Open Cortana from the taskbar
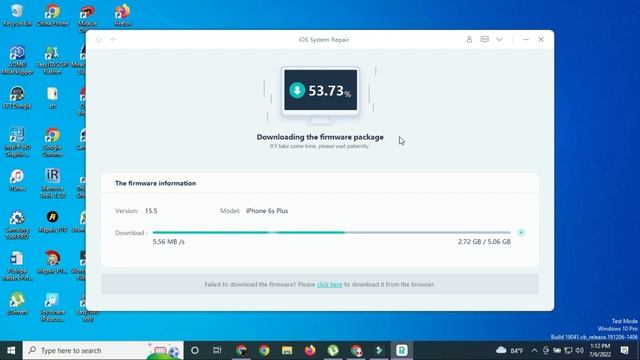This screenshot has width=640, height=360. [x=195, y=351]
